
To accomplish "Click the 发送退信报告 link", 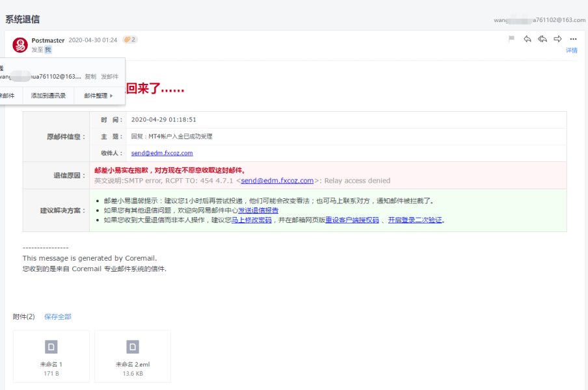I will pos(258,211).
